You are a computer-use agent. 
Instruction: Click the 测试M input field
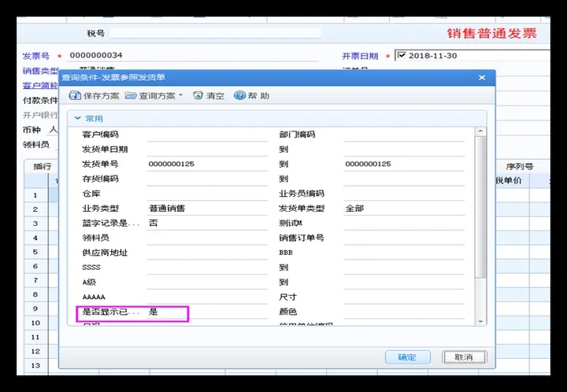pyautogui.click(x=403, y=224)
